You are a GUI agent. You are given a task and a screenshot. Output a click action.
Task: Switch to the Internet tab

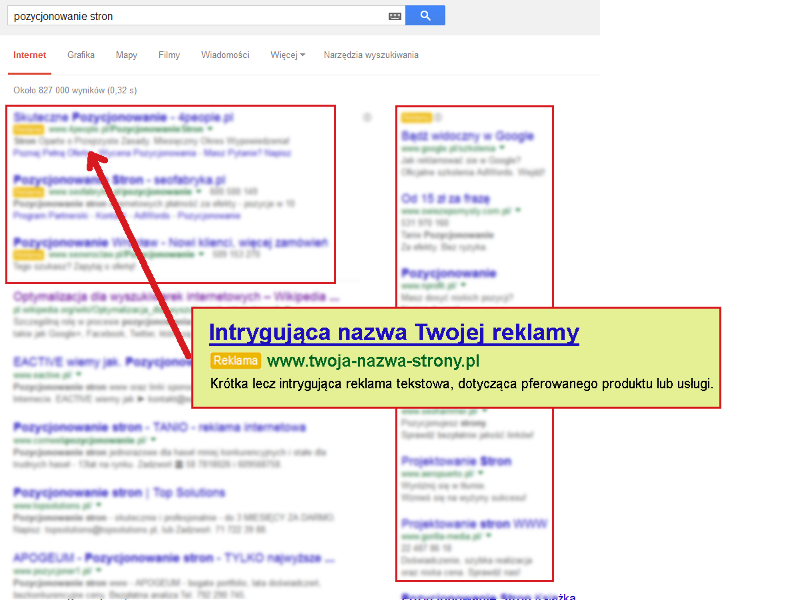pyautogui.click(x=30, y=55)
